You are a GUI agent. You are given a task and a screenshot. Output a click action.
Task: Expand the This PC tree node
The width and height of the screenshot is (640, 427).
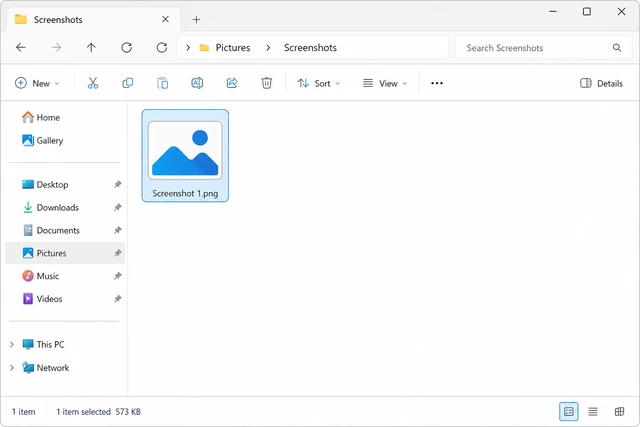click(12, 345)
